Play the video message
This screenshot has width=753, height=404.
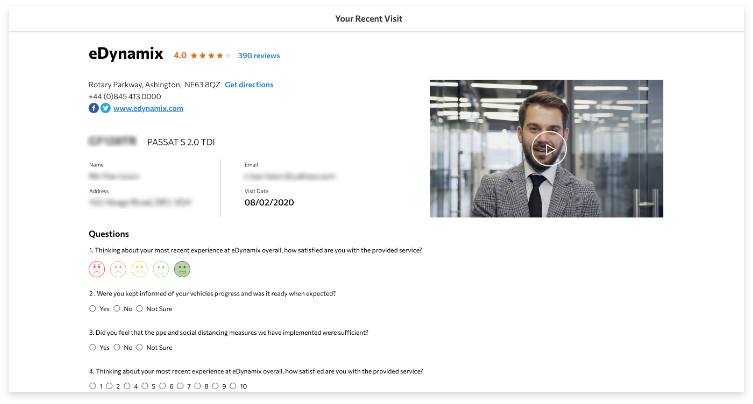point(549,149)
